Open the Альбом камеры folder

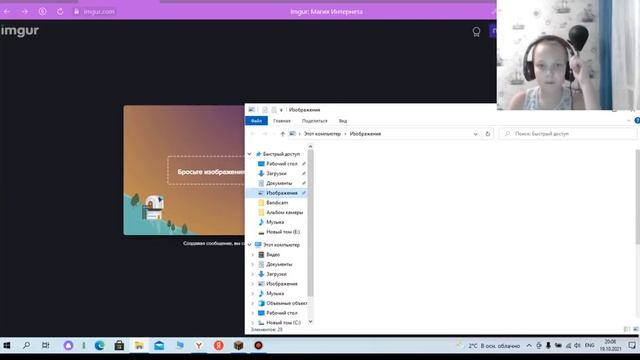pos(284,212)
